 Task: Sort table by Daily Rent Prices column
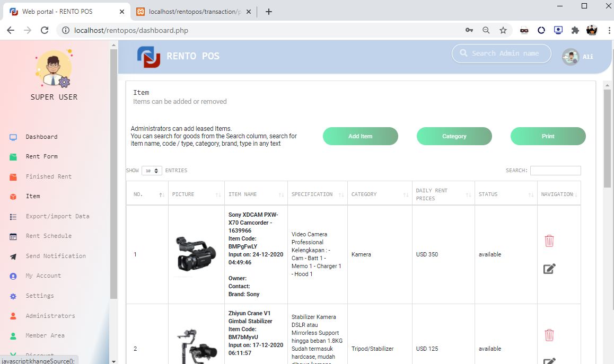pos(443,194)
